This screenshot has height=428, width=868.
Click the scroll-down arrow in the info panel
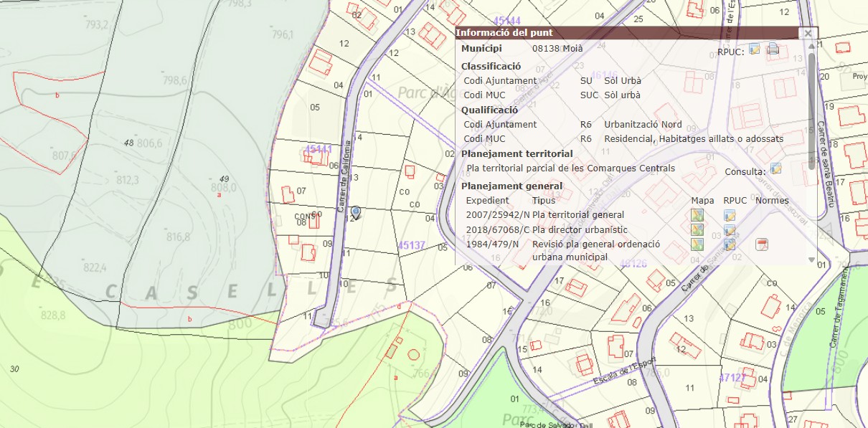812,260
